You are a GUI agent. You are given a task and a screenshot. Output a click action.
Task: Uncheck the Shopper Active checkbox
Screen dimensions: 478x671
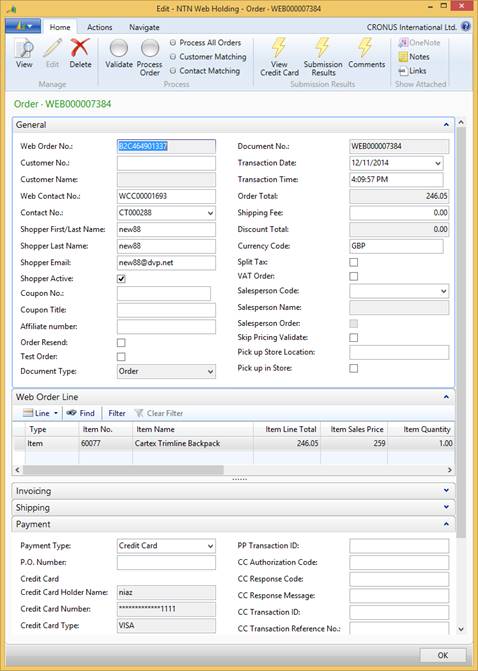pyautogui.click(x=122, y=279)
